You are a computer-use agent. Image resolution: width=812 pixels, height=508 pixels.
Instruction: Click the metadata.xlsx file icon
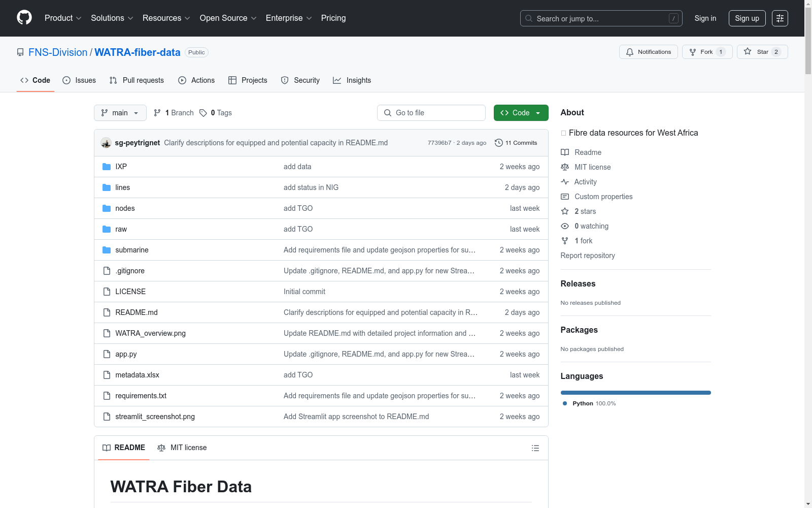(x=107, y=375)
